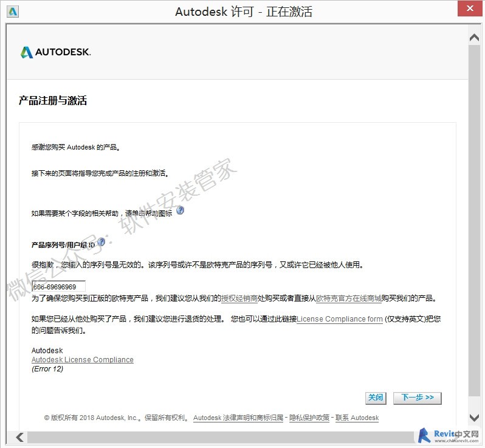Close the Autodesk license window

(x=470, y=9)
